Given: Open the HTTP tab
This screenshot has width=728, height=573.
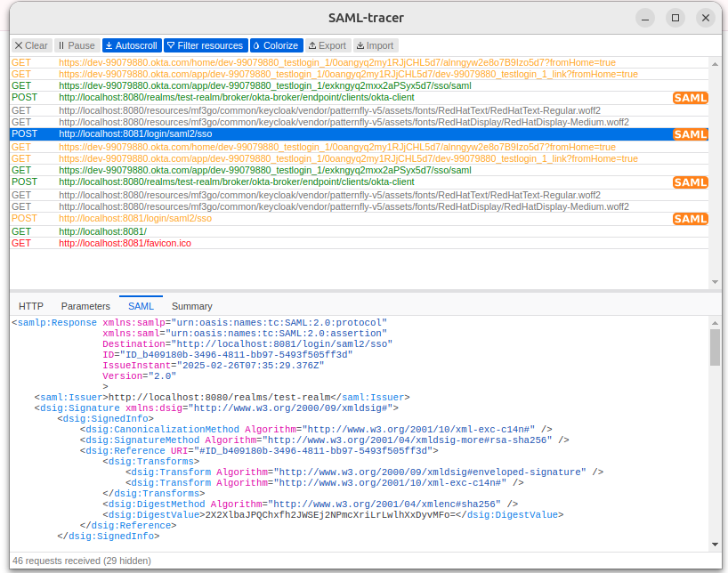Looking at the screenshot, I should 33,306.
